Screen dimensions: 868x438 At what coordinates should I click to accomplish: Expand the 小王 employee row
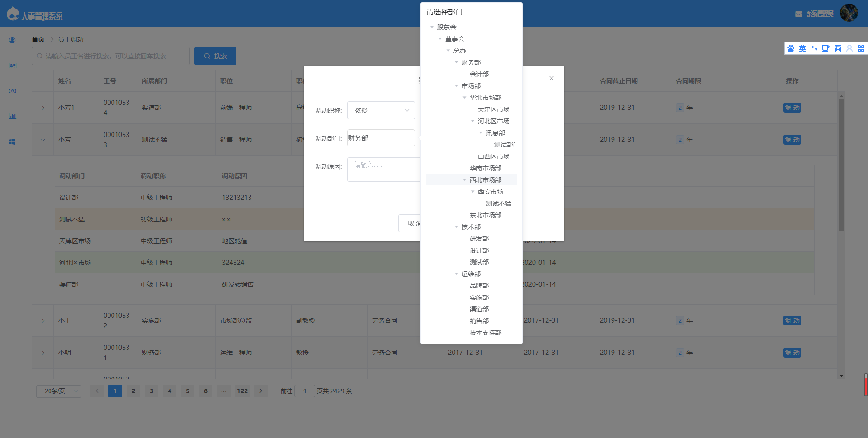43,320
